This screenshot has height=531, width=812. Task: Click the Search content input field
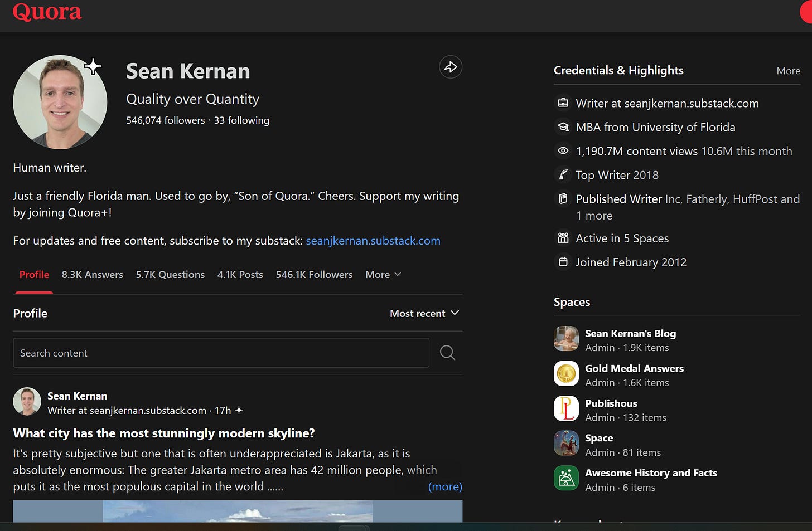[221, 353]
